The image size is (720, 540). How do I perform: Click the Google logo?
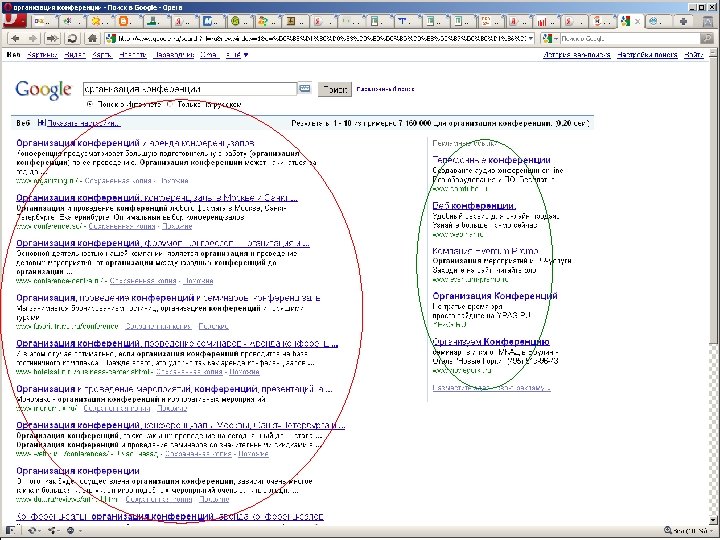43,90
